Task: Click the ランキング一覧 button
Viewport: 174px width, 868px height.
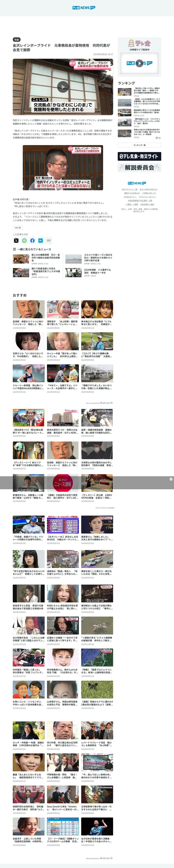Action: click(139, 145)
